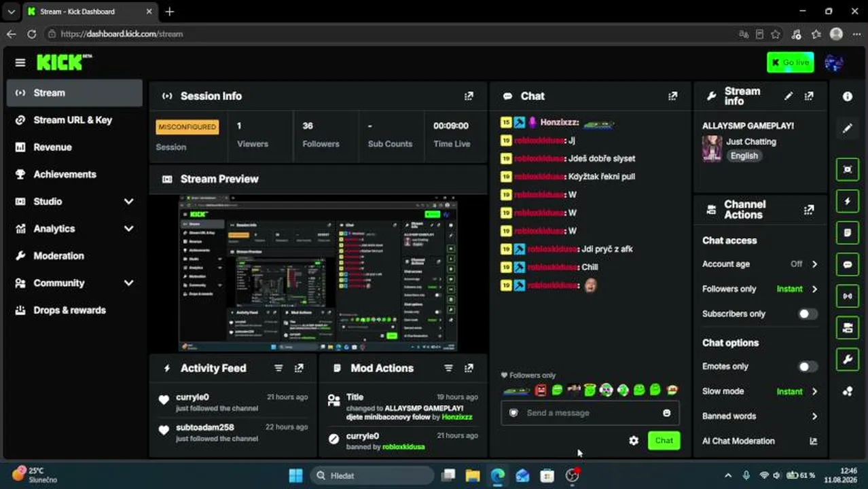Click the English language tag
The image size is (868, 489).
click(744, 156)
